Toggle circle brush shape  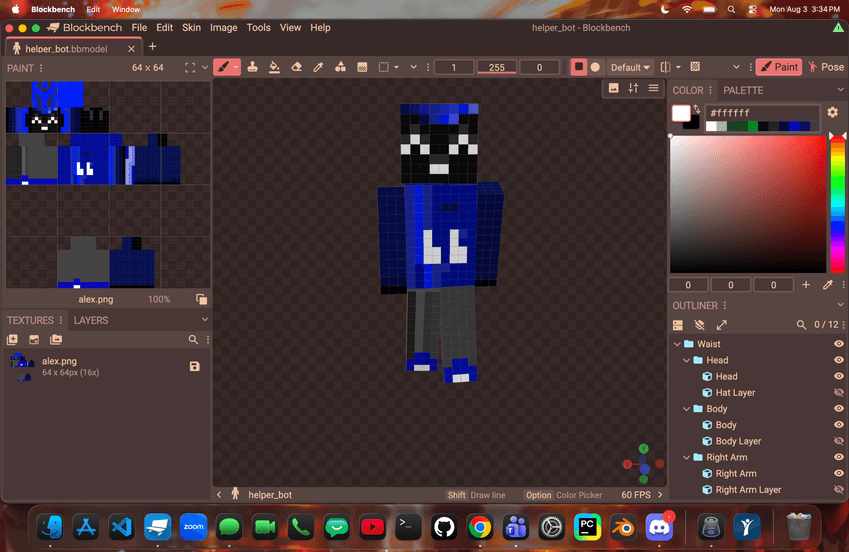[x=595, y=67]
